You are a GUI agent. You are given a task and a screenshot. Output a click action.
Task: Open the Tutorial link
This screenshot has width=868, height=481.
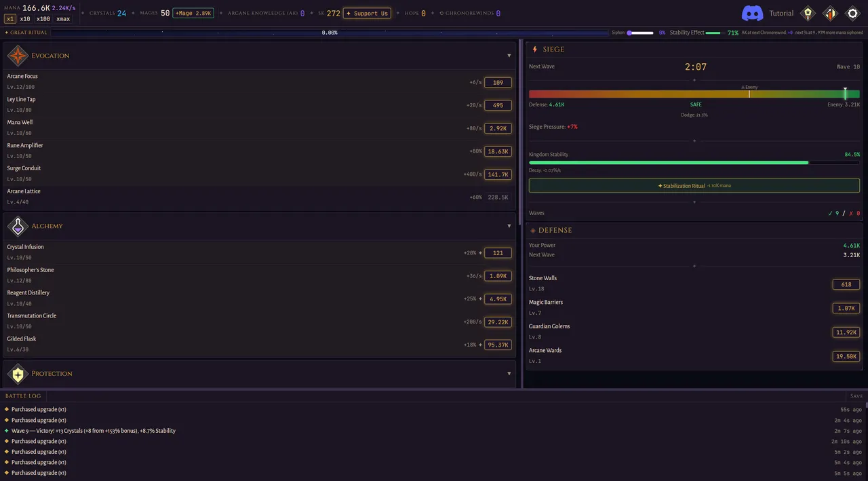tap(781, 13)
